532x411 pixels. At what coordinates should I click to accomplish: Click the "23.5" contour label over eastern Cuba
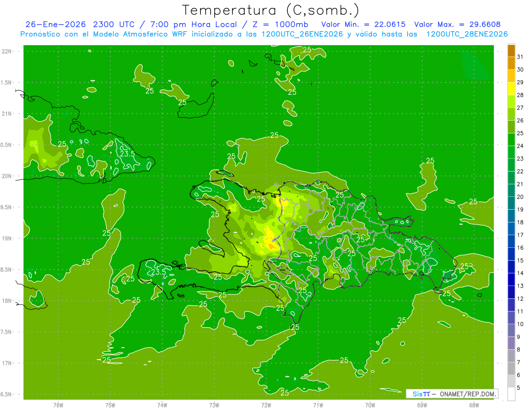pos(128,153)
